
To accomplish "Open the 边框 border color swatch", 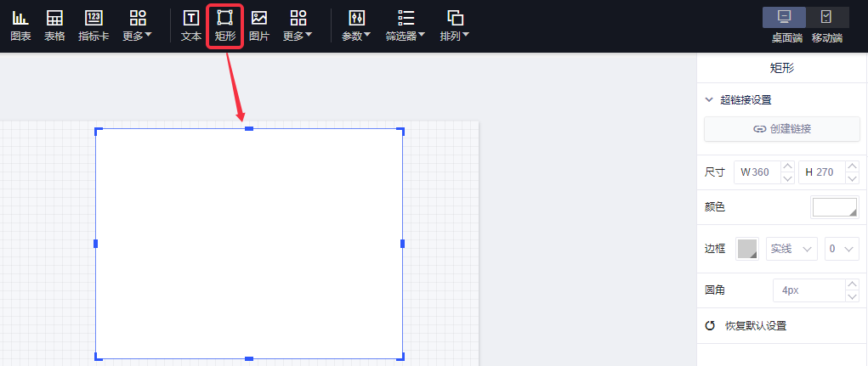I will 746,248.
